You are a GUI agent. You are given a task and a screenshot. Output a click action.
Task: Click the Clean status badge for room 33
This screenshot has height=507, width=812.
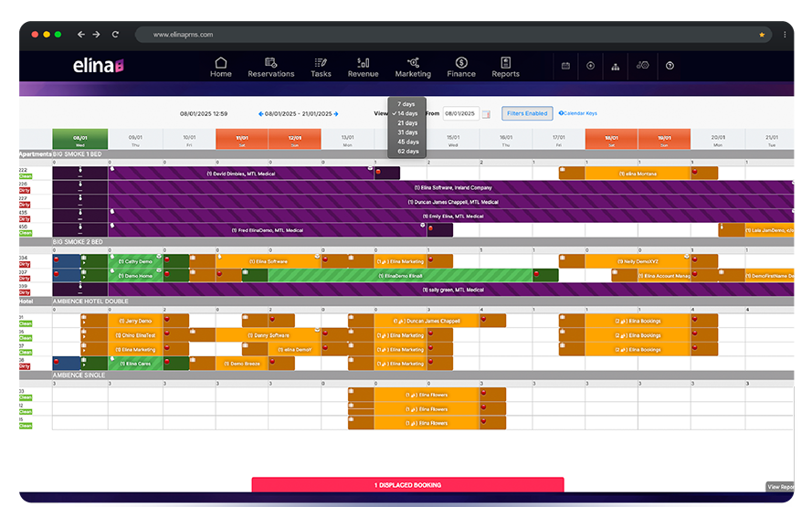click(26, 397)
